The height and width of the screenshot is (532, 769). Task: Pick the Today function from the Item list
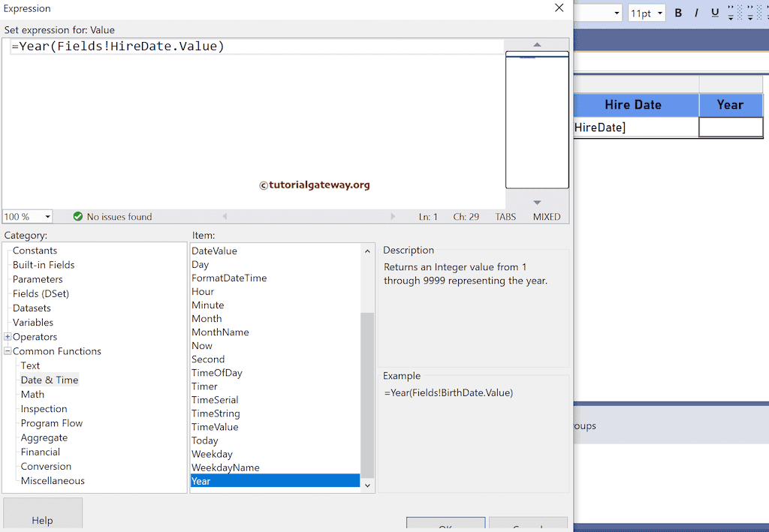click(205, 440)
